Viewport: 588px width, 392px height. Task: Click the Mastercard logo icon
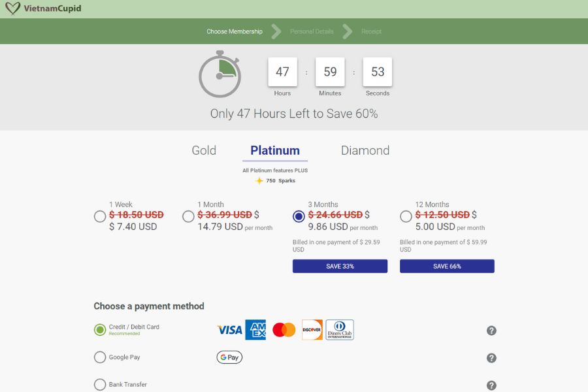tap(284, 330)
